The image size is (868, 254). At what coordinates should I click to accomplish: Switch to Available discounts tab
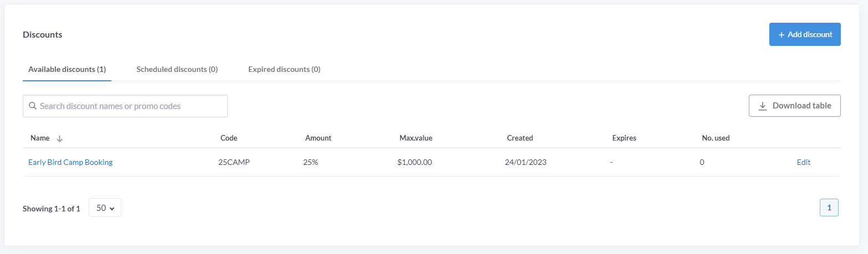point(67,69)
